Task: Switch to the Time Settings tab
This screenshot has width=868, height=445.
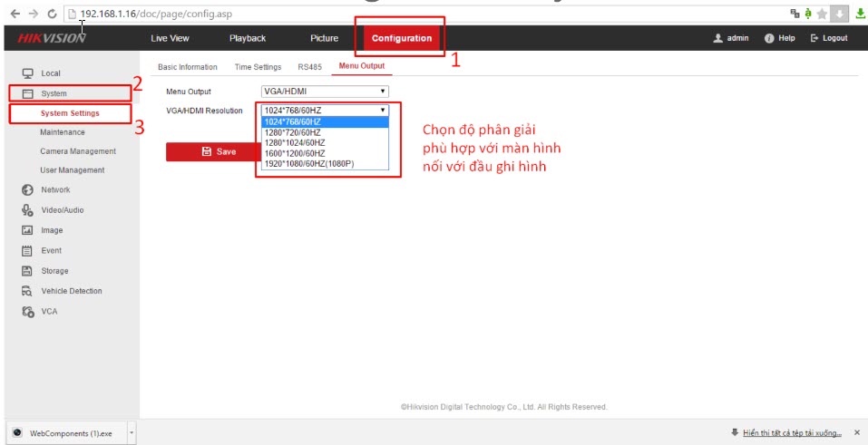Action: pos(258,67)
